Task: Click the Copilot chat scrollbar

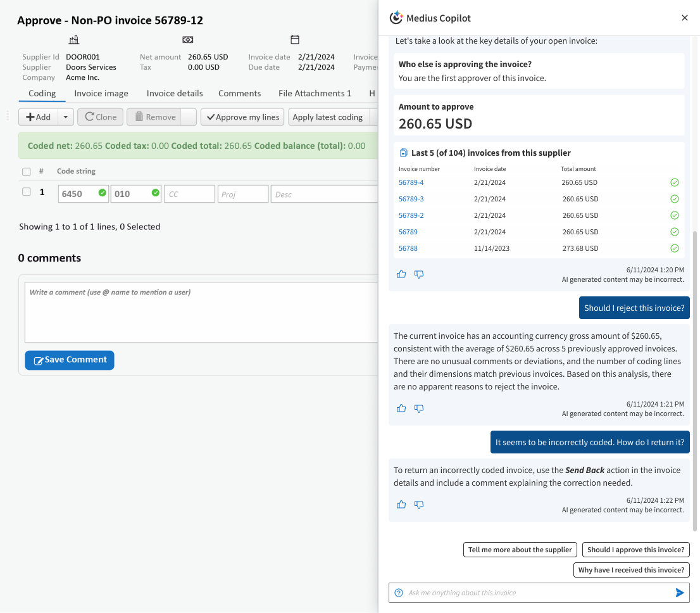Action: pyautogui.click(x=696, y=380)
